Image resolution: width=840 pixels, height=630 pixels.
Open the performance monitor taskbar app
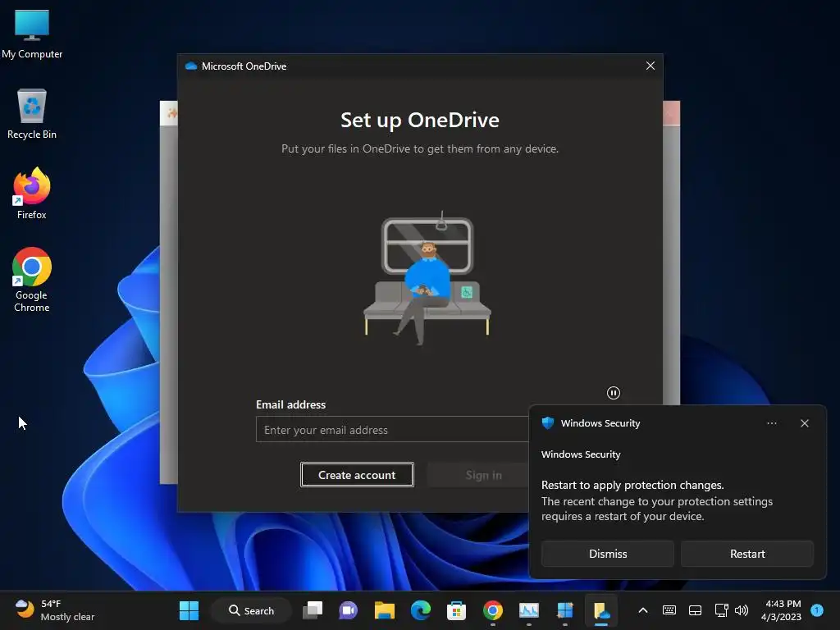click(x=529, y=610)
